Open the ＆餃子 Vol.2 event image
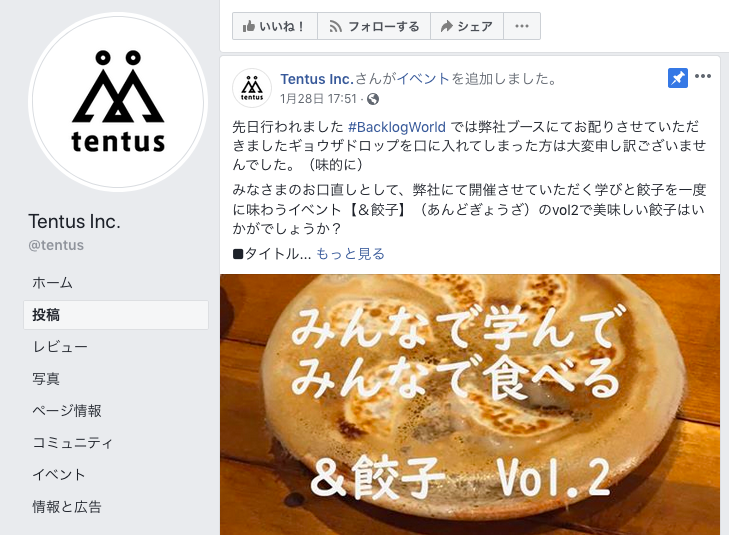Image resolution: width=729 pixels, height=535 pixels. click(x=470, y=404)
